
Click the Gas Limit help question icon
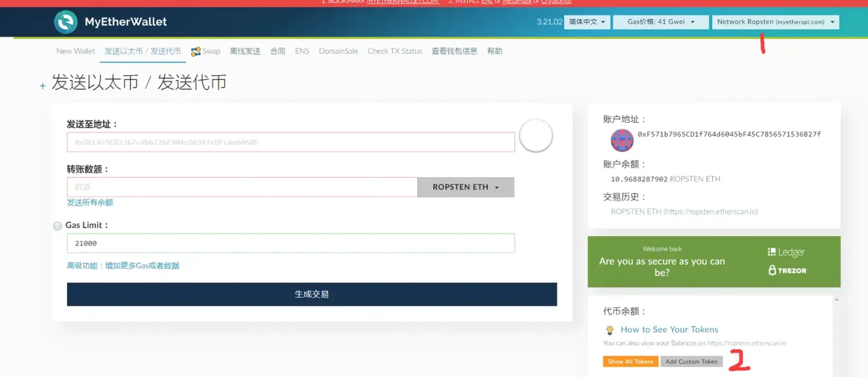click(58, 226)
